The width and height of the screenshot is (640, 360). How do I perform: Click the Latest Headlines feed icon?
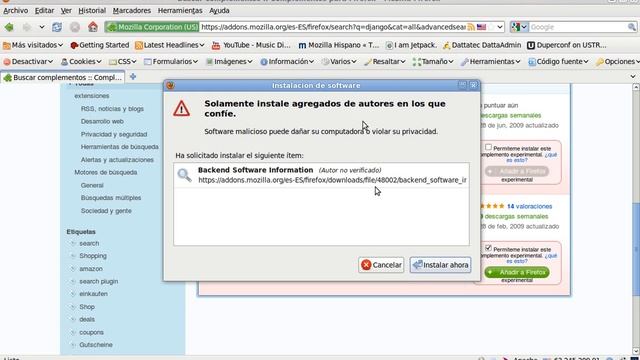tap(139, 45)
